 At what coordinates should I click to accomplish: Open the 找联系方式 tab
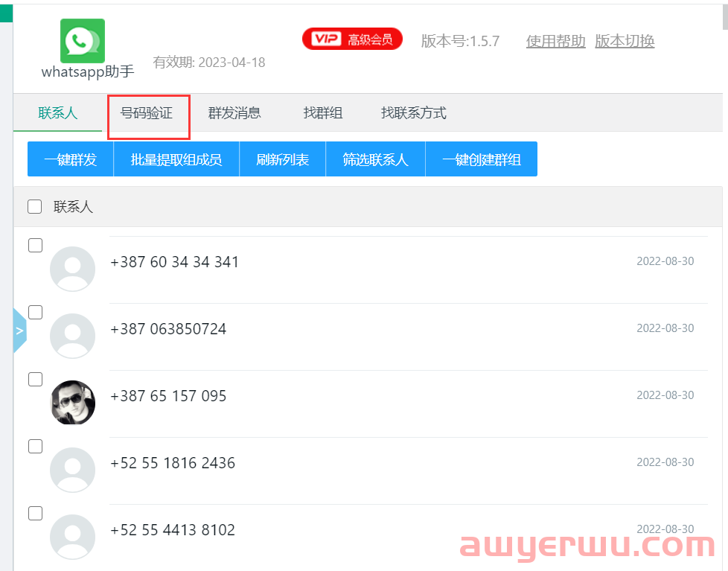point(413,113)
